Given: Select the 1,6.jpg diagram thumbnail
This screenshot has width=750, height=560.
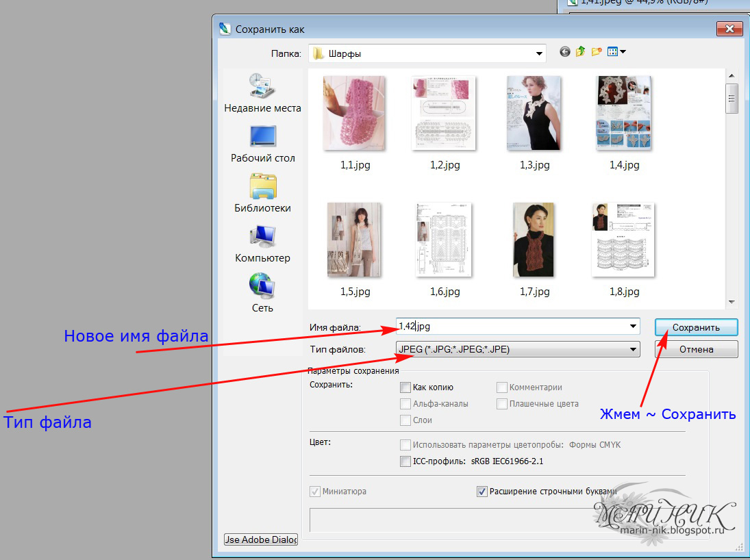Looking at the screenshot, I should [x=444, y=240].
